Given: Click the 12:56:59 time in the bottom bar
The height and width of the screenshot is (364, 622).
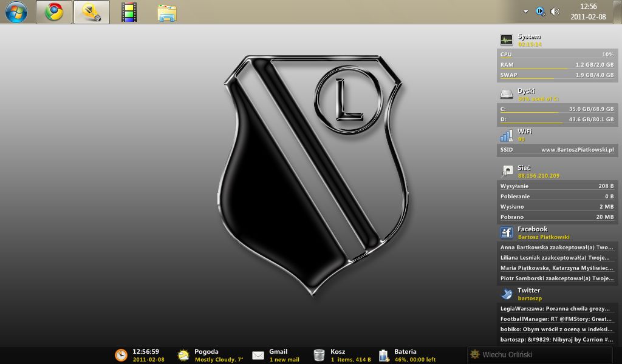Looking at the screenshot, I should click(x=146, y=351).
